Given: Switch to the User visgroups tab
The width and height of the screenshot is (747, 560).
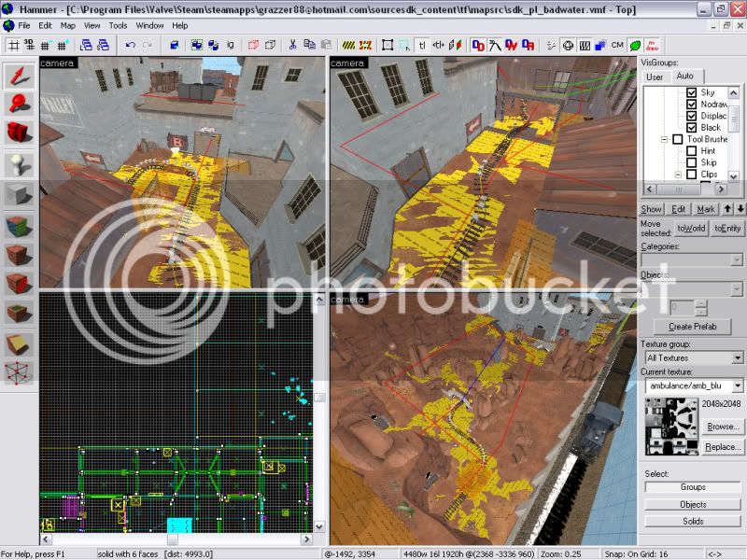Looking at the screenshot, I should click(655, 77).
